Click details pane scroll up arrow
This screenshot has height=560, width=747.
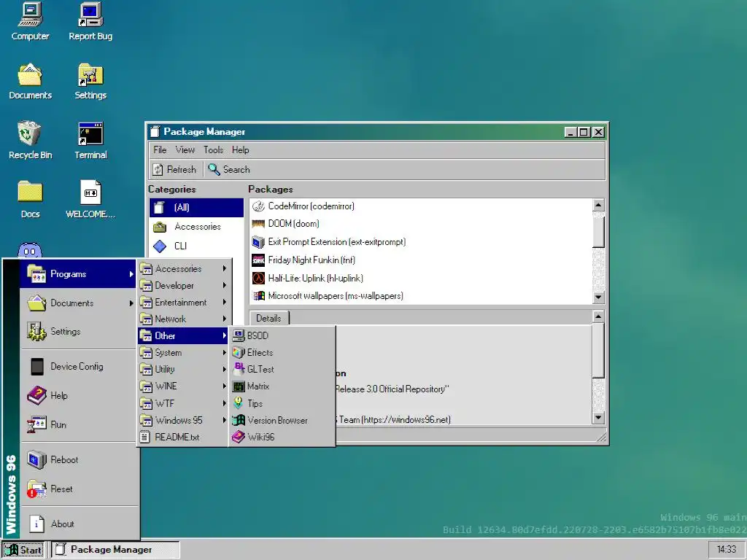[x=598, y=316]
